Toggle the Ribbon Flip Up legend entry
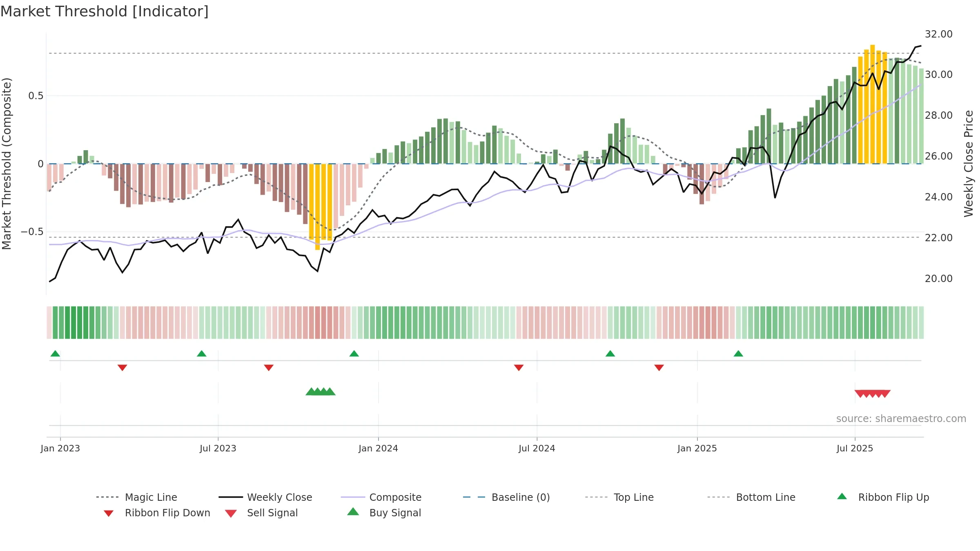Screen dimensions: 980x551 [883, 497]
